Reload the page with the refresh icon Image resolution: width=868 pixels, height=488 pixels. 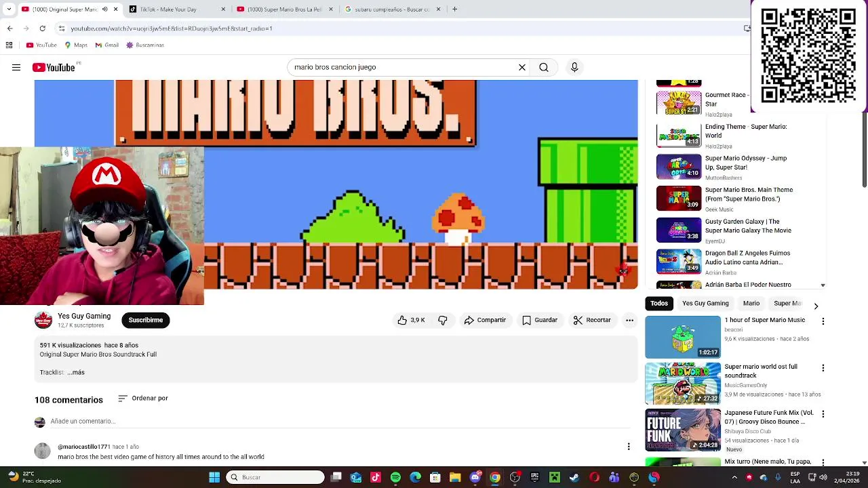tap(42, 28)
